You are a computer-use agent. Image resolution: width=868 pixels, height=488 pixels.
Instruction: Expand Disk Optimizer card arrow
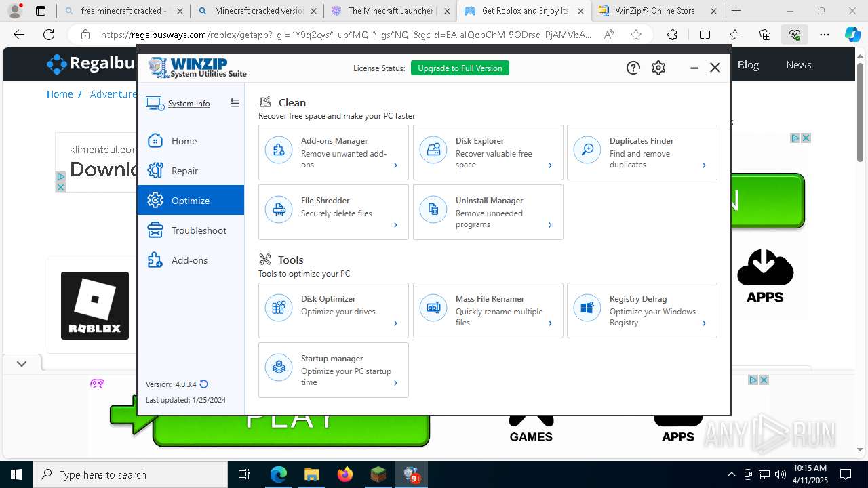coord(395,323)
